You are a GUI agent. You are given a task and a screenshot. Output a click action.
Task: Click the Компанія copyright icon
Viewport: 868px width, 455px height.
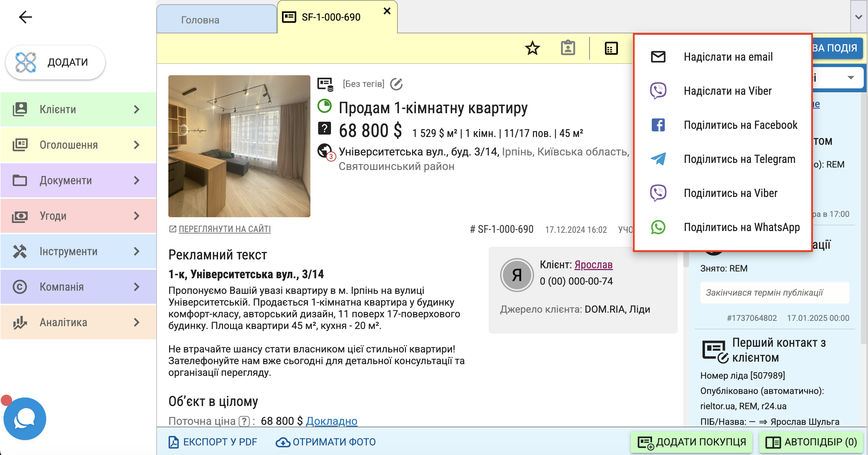[x=20, y=287]
